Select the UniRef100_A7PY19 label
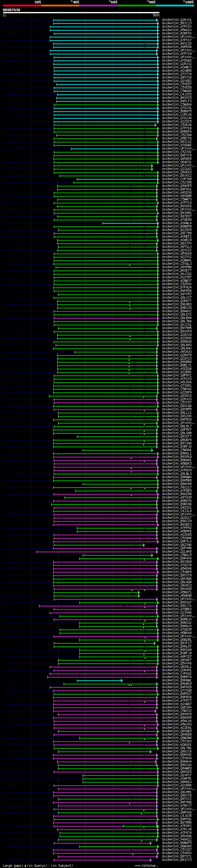 (x=176, y=54)
